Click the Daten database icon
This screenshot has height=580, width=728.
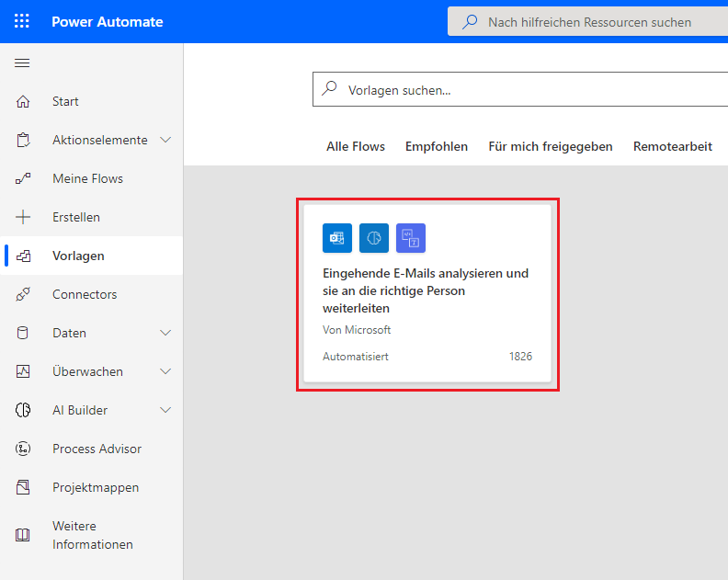[x=22, y=333]
